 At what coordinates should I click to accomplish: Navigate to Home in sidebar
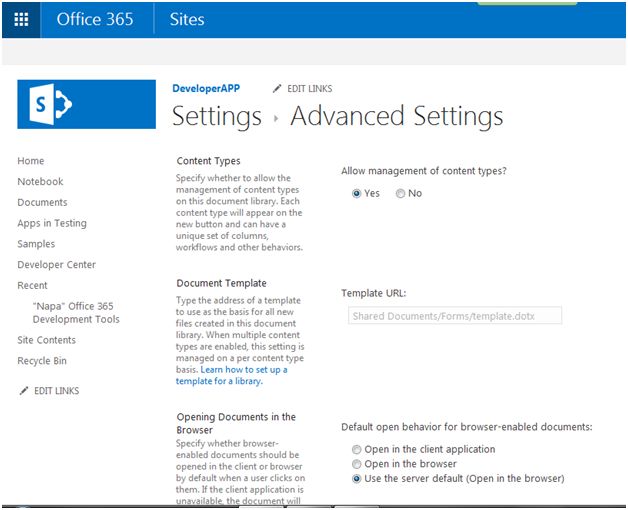tap(31, 161)
